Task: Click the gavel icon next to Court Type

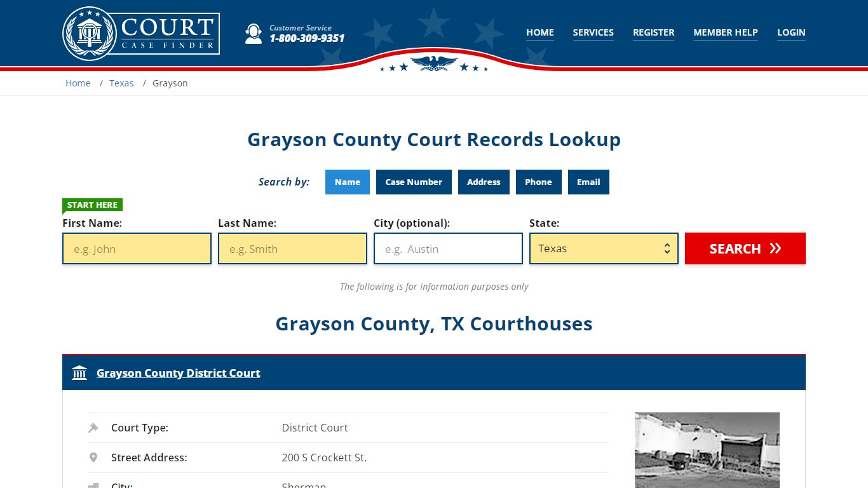Action: click(93, 428)
